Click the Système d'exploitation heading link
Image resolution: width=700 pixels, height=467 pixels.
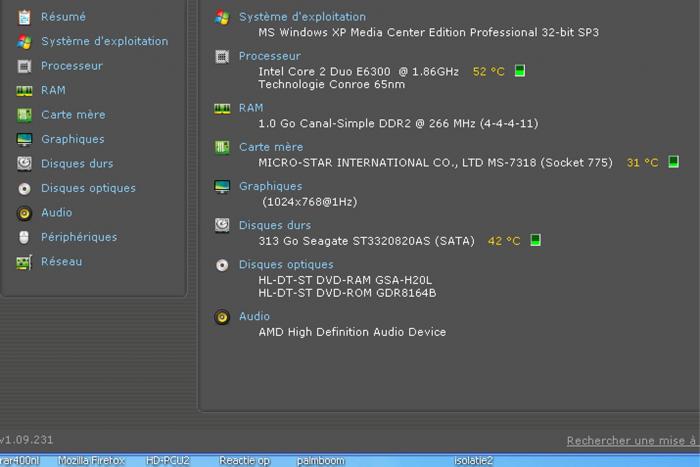(303, 17)
